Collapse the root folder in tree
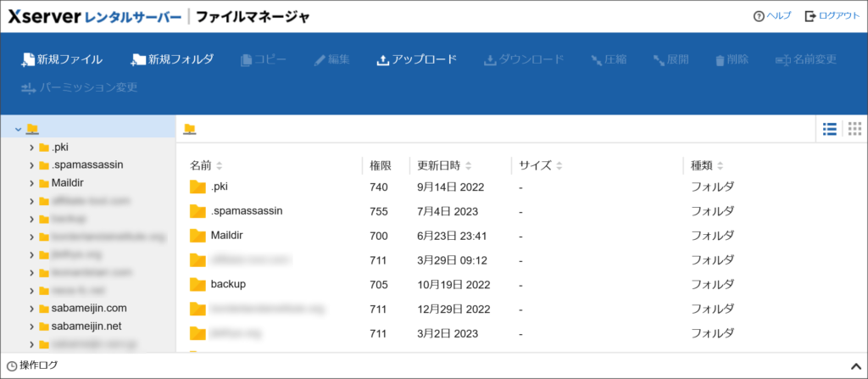Viewport: 868px width, 379px height. tap(19, 129)
